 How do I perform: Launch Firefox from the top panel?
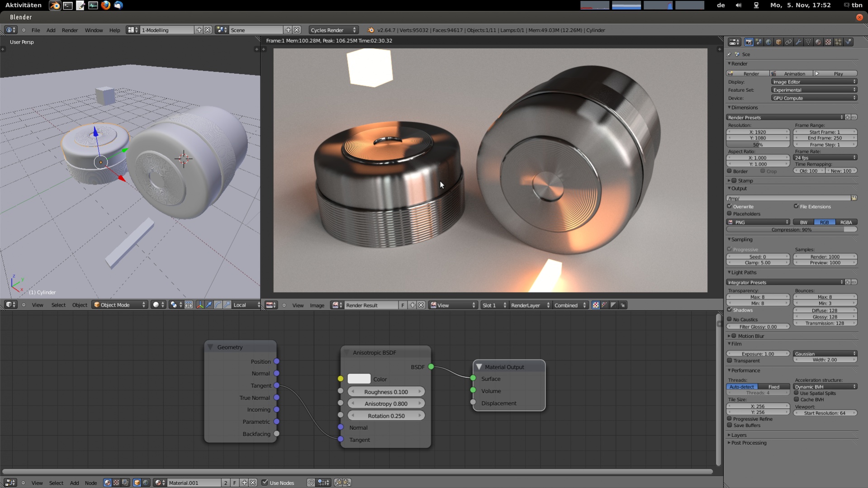(106, 5)
